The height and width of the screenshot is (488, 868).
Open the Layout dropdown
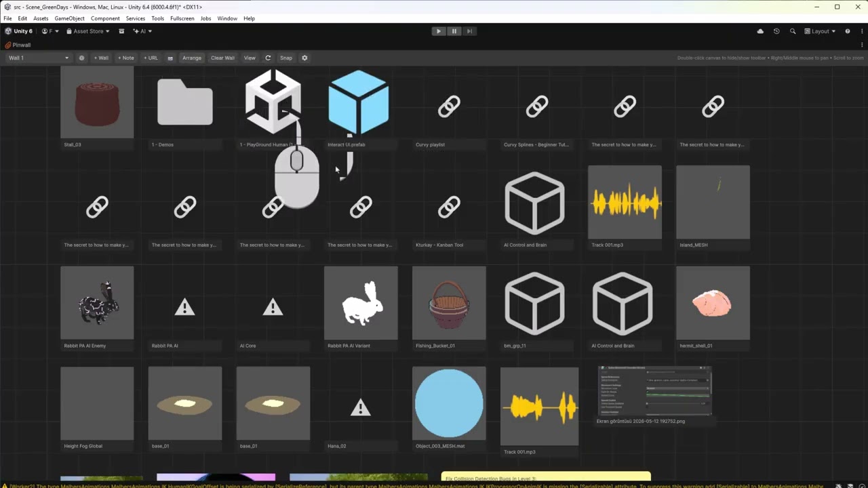coord(820,31)
